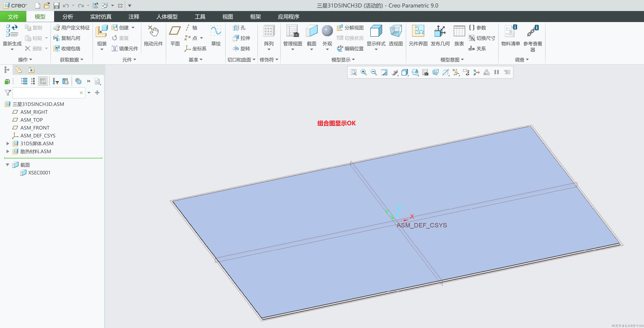Toggle the tree columns display button
The width and height of the screenshot is (644, 328).
click(43, 81)
